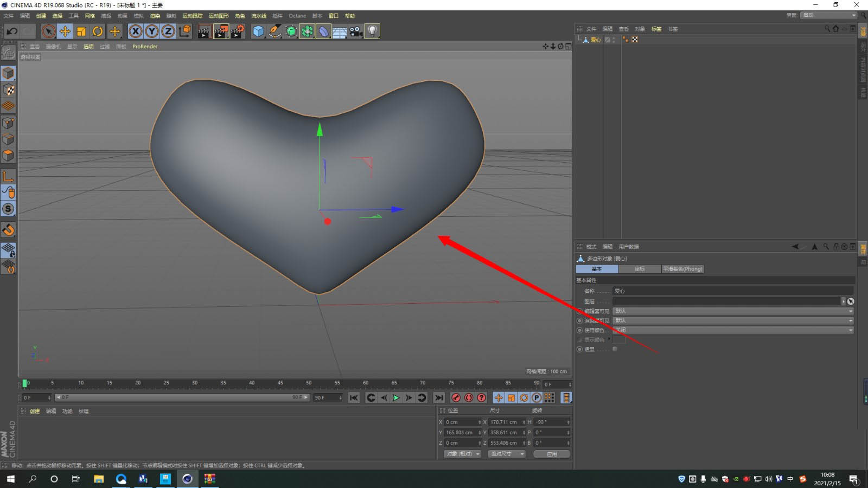Click the light object icon in the toolbar
The image size is (868, 488).
point(372,31)
